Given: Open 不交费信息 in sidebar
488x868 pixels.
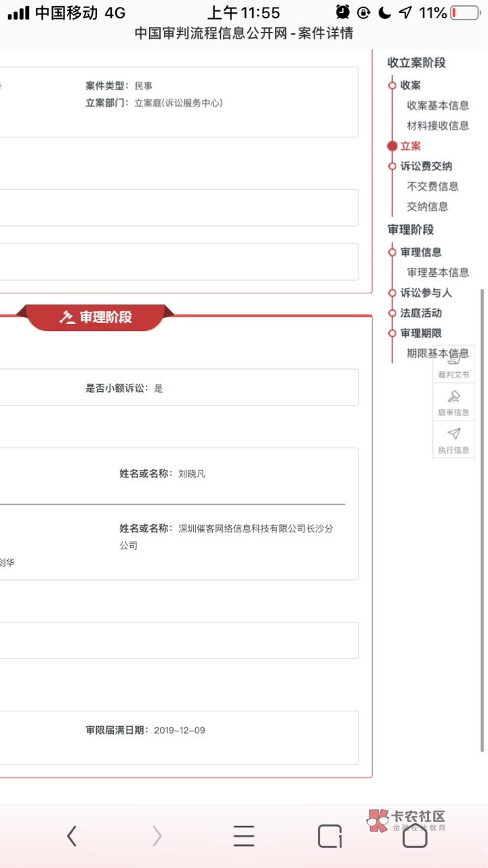Looking at the screenshot, I should click(432, 186).
